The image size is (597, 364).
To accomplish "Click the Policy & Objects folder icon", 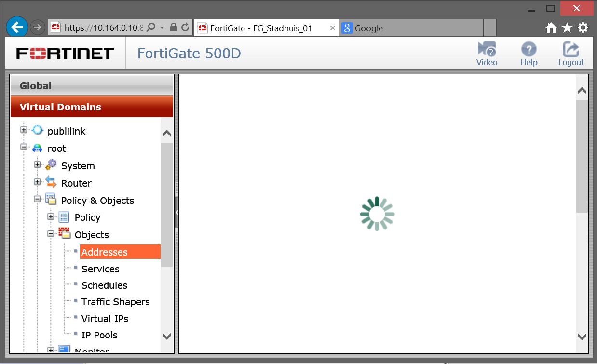I will [x=51, y=199].
